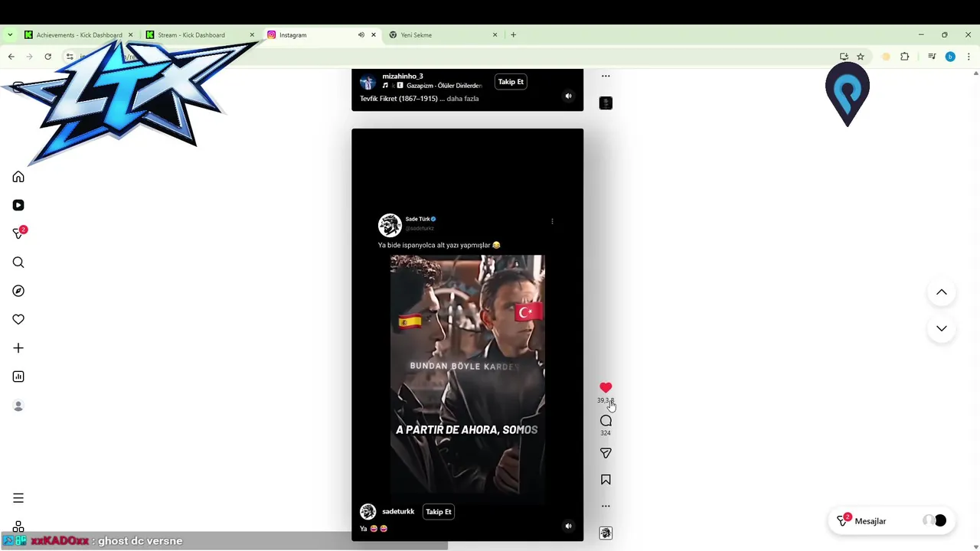980x551 pixels.
Task: Open Notifications heart icon in the sidebar
Action: (x=18, y=319)
